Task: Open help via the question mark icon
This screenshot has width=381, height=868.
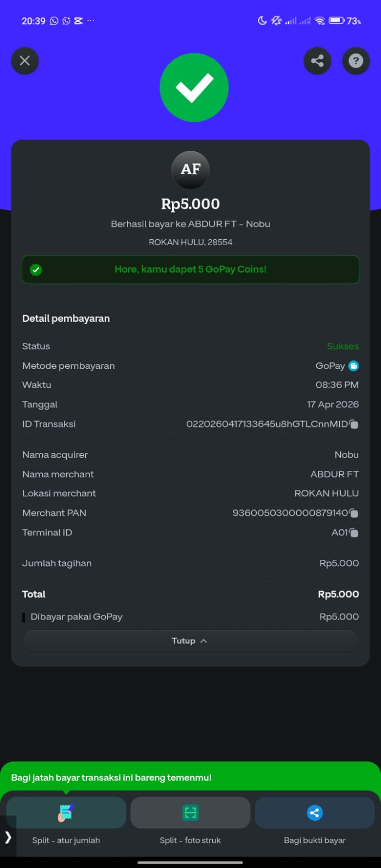Action: pyautogui.click(x=356, y=60)
